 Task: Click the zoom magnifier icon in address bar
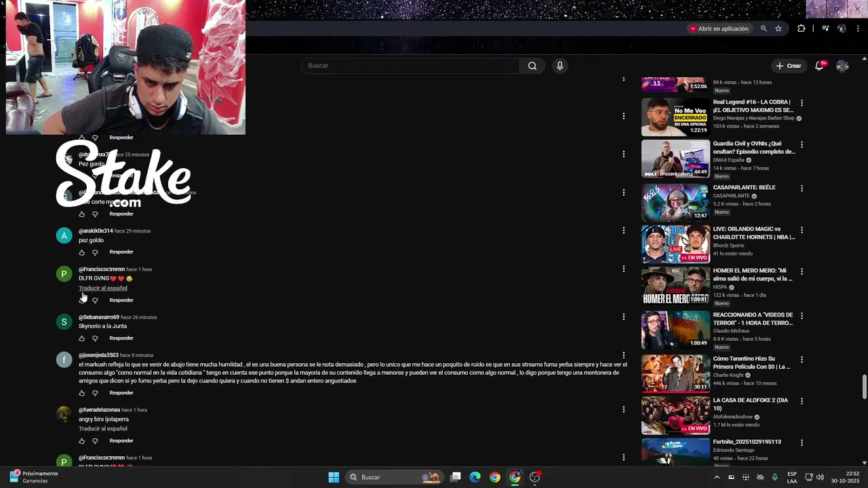pyautogui.click(x=764, y=28)
